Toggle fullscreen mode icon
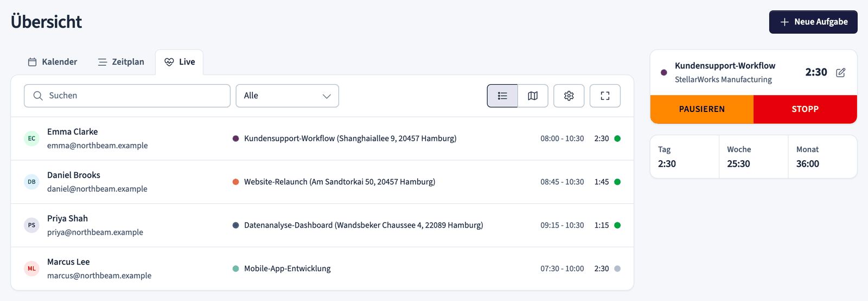 [605, 96]
